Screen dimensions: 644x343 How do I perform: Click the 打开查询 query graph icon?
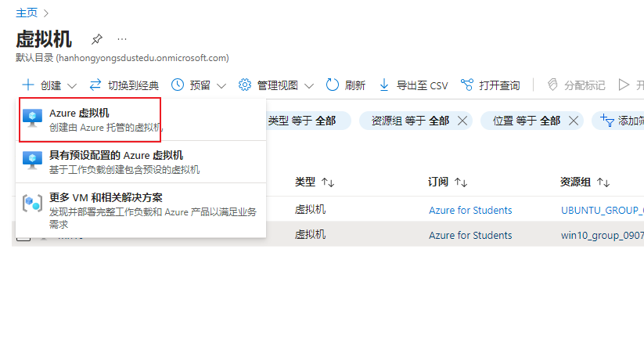coord(467,85)
